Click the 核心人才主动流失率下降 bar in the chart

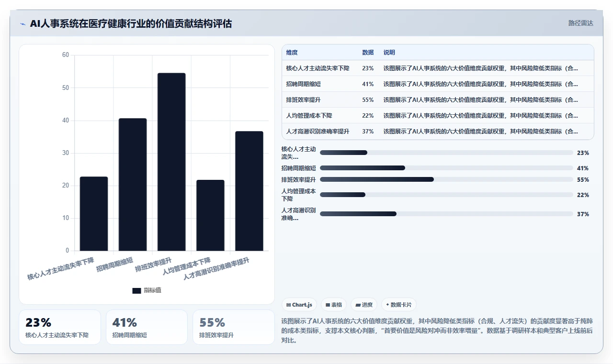pyautogui.click(x=94, y=214)
